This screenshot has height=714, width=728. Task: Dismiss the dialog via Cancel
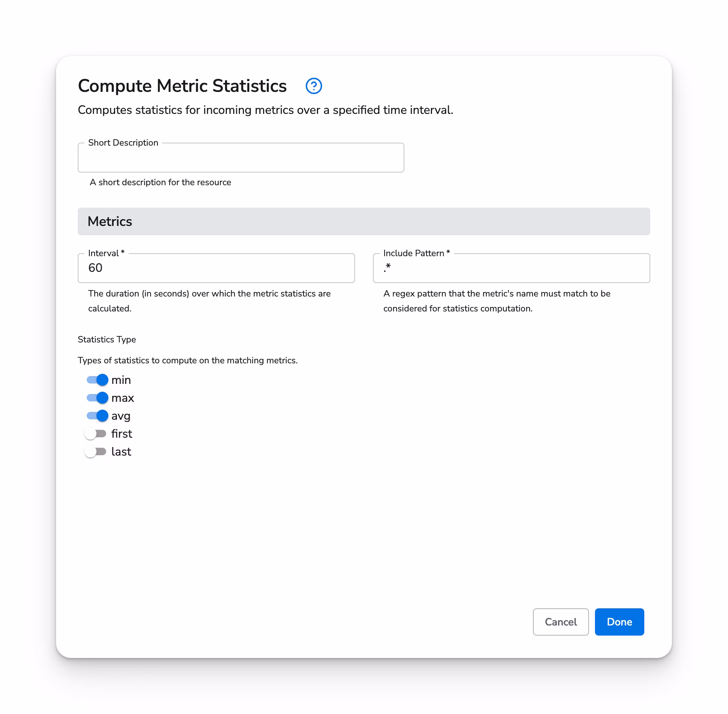tap(561, 622)
